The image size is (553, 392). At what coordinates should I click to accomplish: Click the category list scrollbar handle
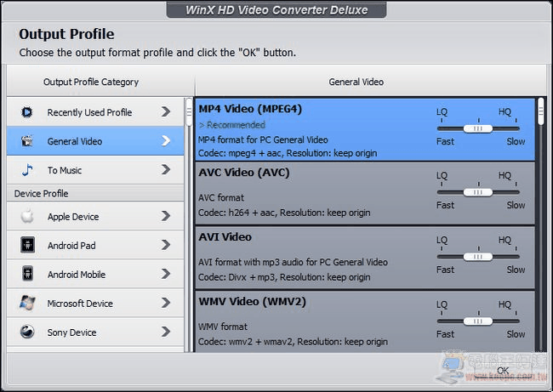tap(189, 112)
